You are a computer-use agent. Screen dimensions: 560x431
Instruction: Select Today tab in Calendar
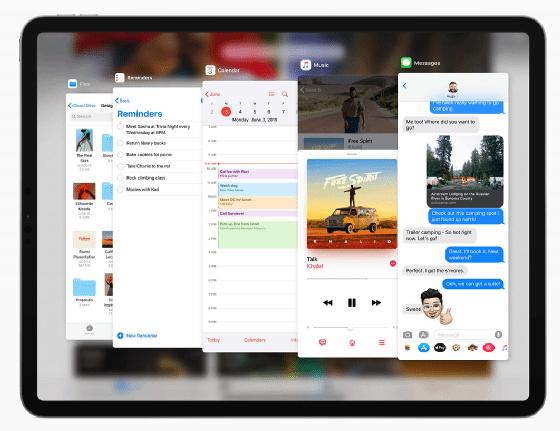(214, 340)
